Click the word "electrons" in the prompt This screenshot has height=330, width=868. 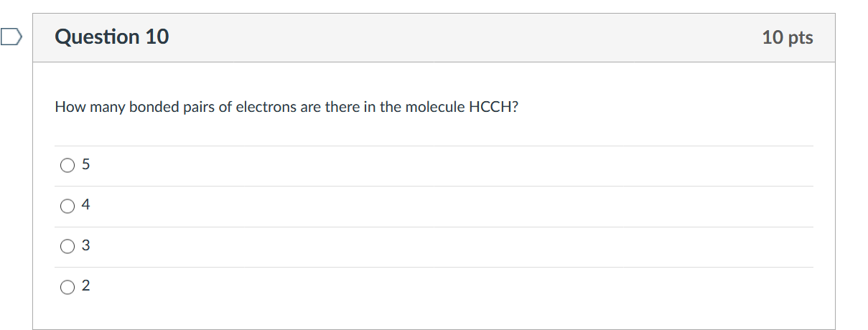point(266,108)
